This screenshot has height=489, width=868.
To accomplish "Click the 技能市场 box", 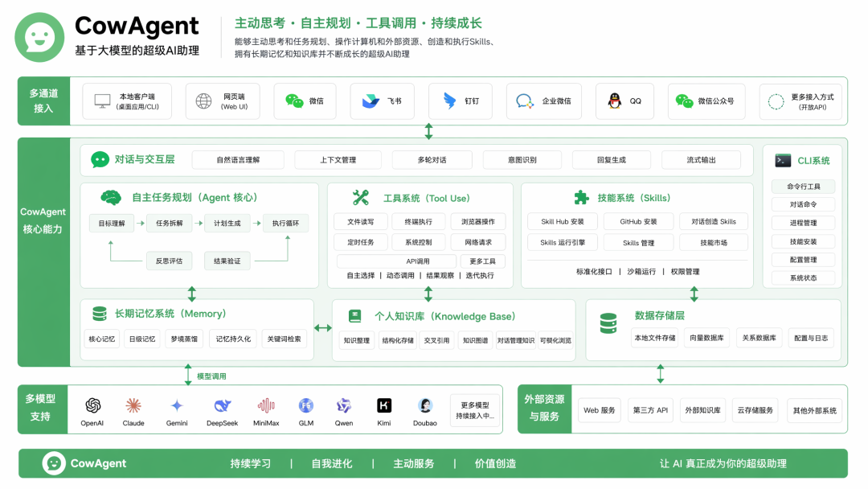I will tap(714, 243).
